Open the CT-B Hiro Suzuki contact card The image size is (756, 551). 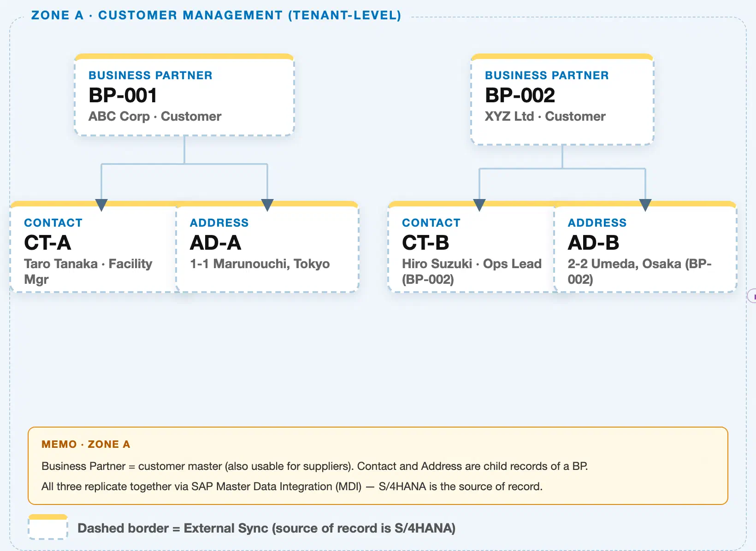pos(472,247)
